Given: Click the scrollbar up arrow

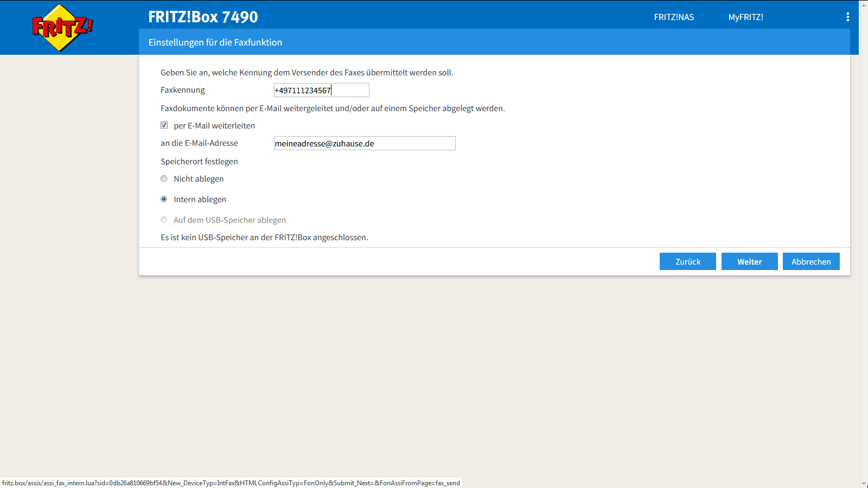Looking at the screenshot, I should tap(863, 4).
